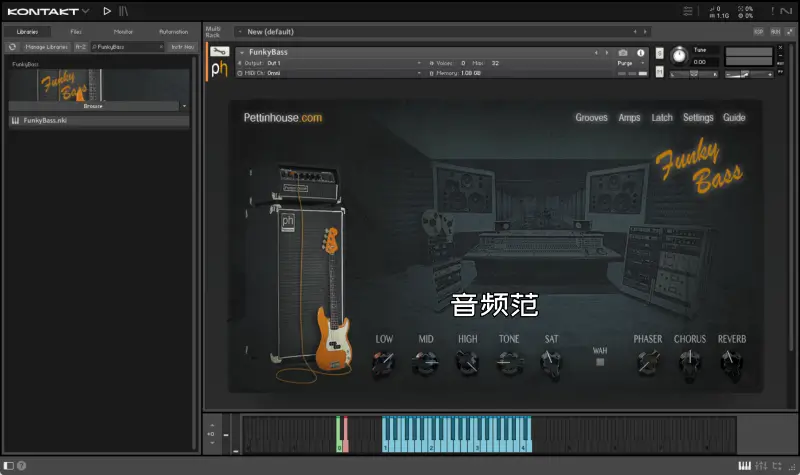
Task: Click the LOW EQ knob
Action: [383, 363]
